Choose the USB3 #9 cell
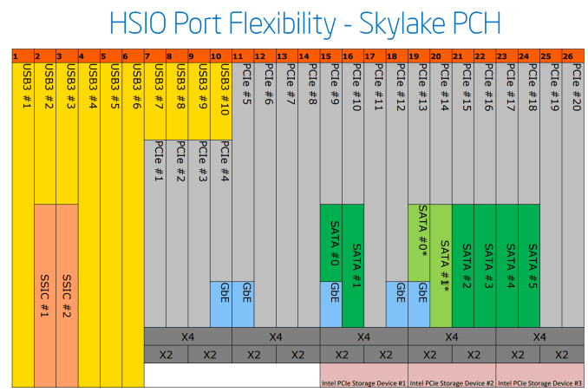Image resolution: width=588 pixels, height=392 pixels. (199, 101)
